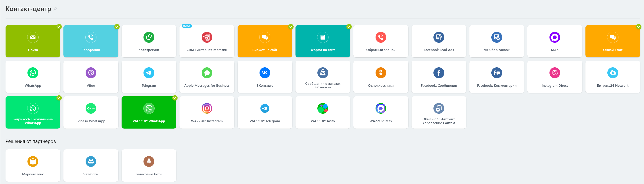Screen dimensions: 644x184
Task: Open the Почта mail channel icon
Action: click(x=33, y=37)
